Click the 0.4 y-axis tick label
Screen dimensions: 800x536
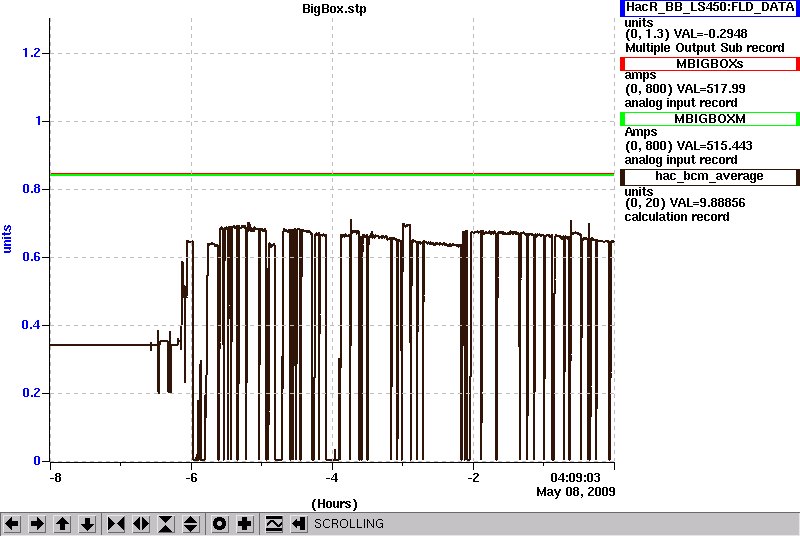tap(31, 325)
